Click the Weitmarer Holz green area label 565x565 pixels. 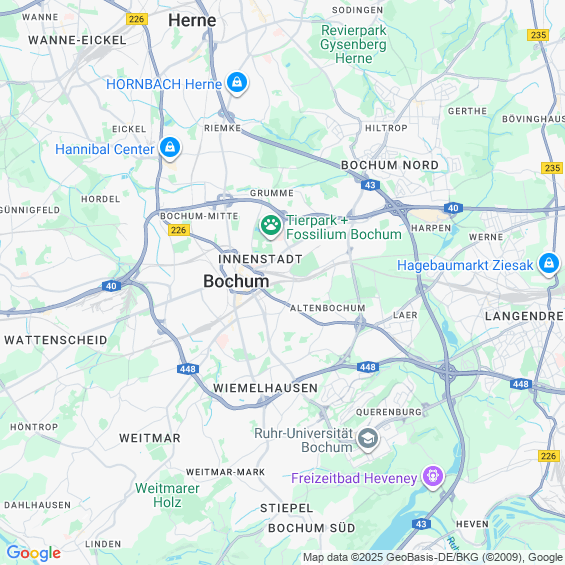(x=167, y=495)
